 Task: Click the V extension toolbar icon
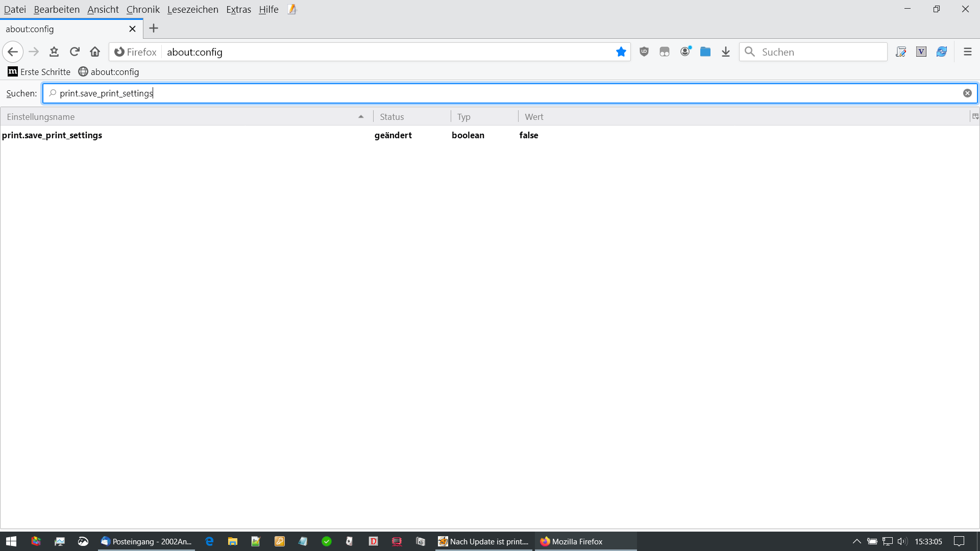[x=921, y=52]
